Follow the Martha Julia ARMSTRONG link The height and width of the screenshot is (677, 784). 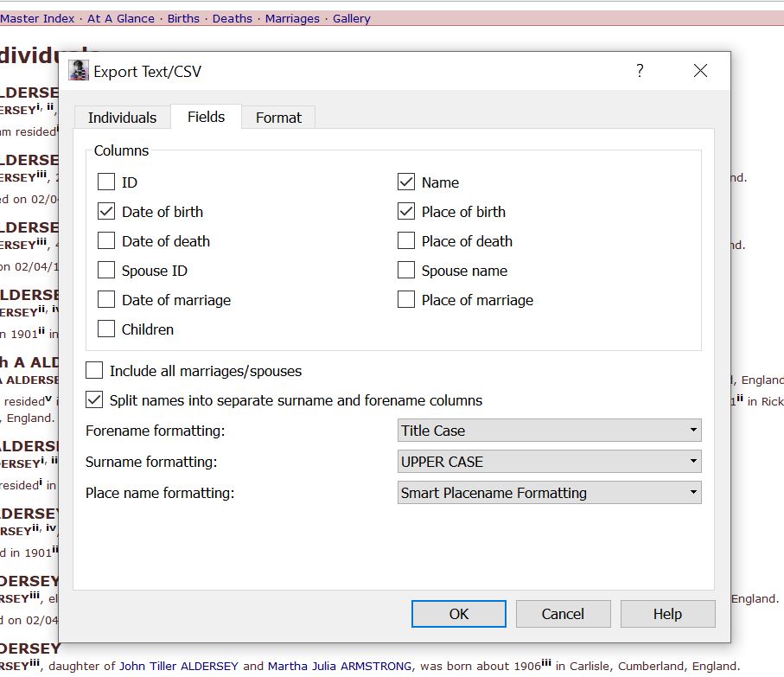[340, 666]
